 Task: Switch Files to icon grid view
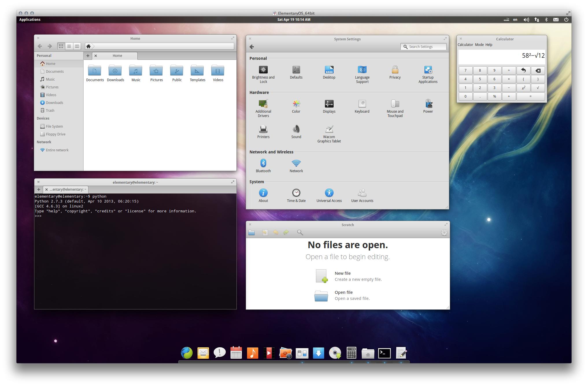[x=61, y=46]
